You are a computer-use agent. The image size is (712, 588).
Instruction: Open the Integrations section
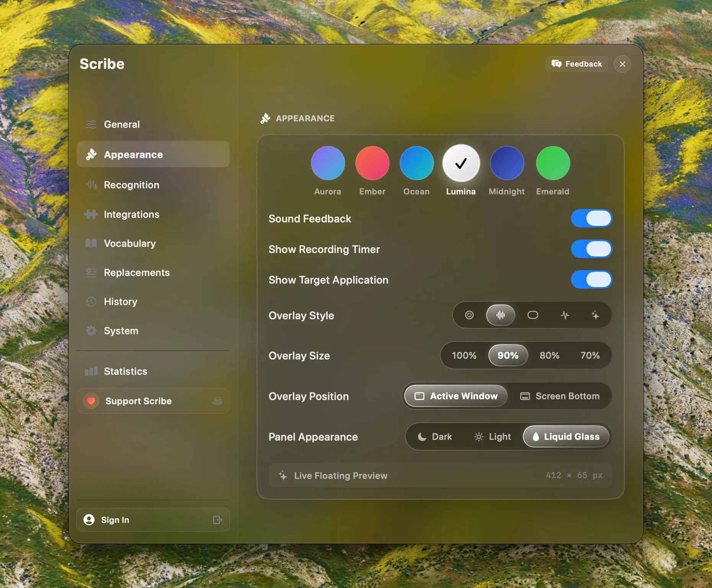click(153, 214)
